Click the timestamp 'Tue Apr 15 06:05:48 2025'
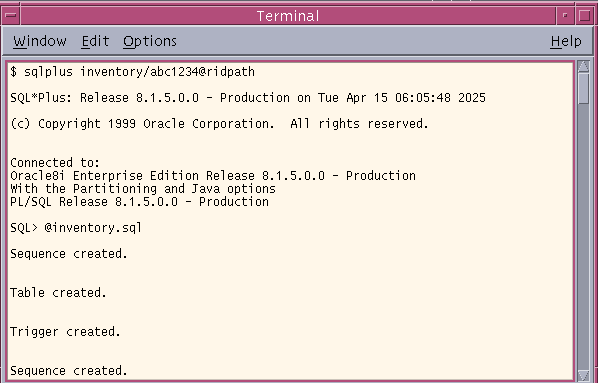Image resolution: width=598 pixels, height=383 pixels. coord(402,98)
